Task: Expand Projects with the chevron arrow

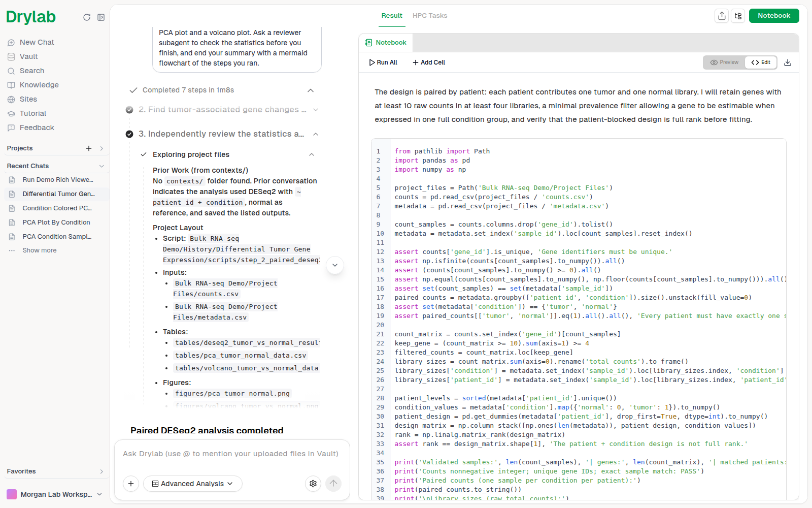Action: 101,148
